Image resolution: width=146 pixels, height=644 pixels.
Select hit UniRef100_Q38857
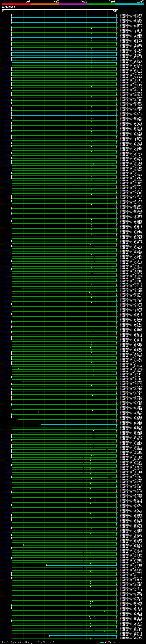click(131, 25)
